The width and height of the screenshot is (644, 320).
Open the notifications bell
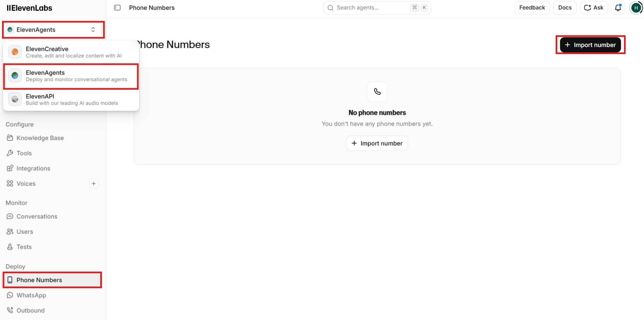618,8
